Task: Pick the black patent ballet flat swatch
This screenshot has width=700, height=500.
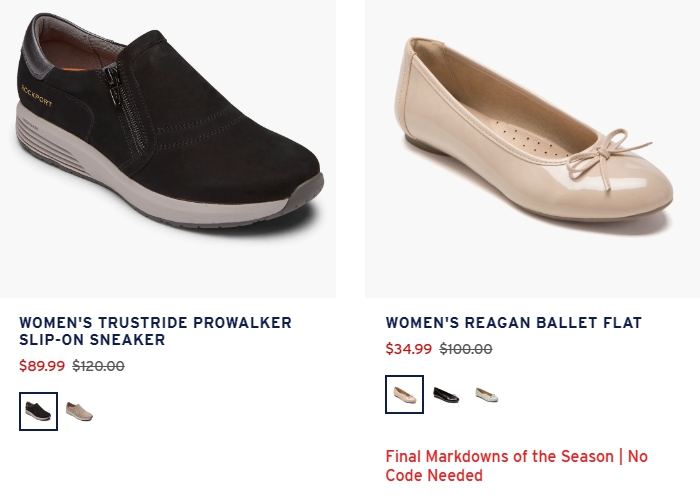Action: (x=446, y=395)
